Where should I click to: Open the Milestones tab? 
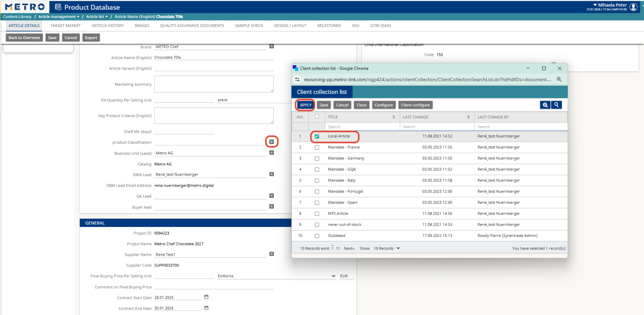329,26
